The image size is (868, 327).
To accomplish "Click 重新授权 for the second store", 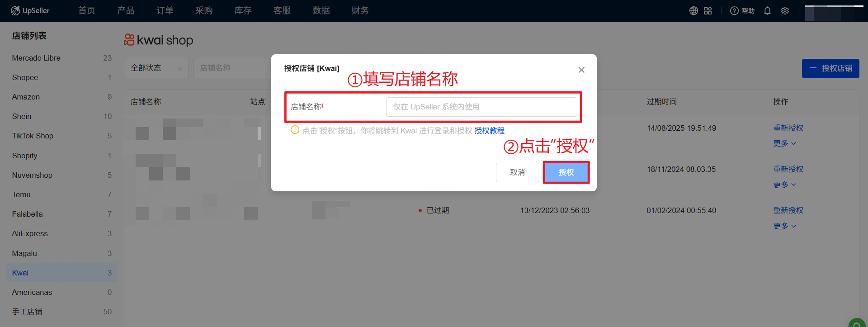I will 788,169.
